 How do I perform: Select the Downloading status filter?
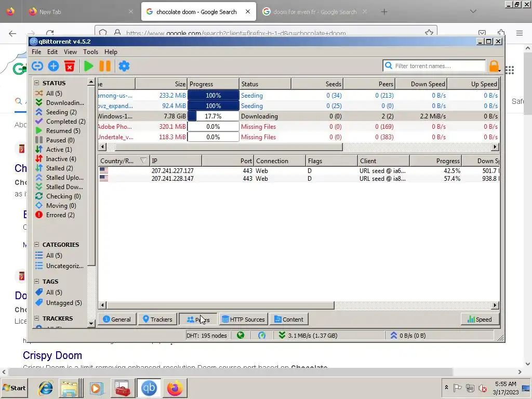click(x=60, y=102)
